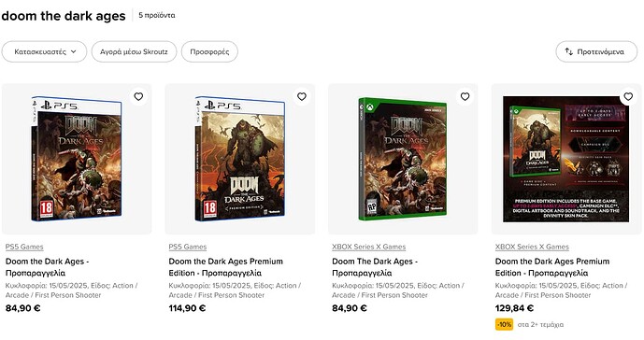Screen dimensions: 644x340
Task: Favorite the PS5 Doom the Dark Ages heart
Action: pos(138,96)
